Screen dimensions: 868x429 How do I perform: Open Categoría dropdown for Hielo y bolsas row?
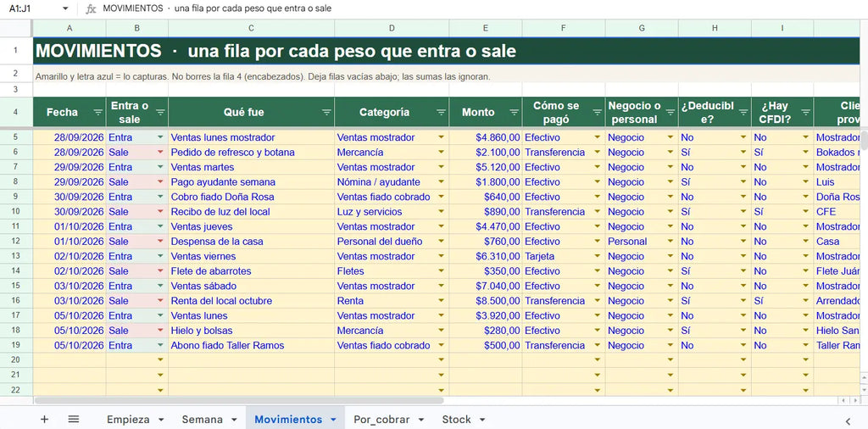441,331
